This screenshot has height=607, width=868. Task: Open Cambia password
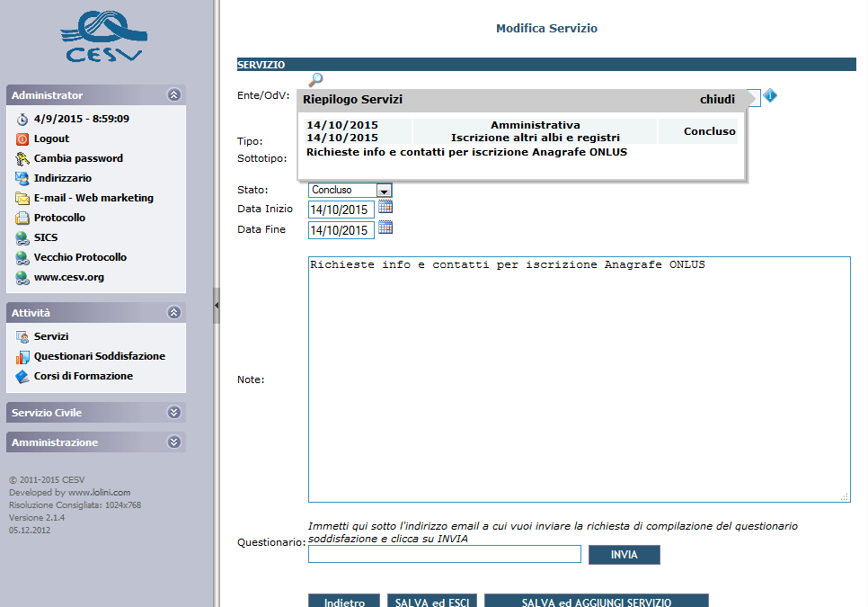[x=78, y=158]
